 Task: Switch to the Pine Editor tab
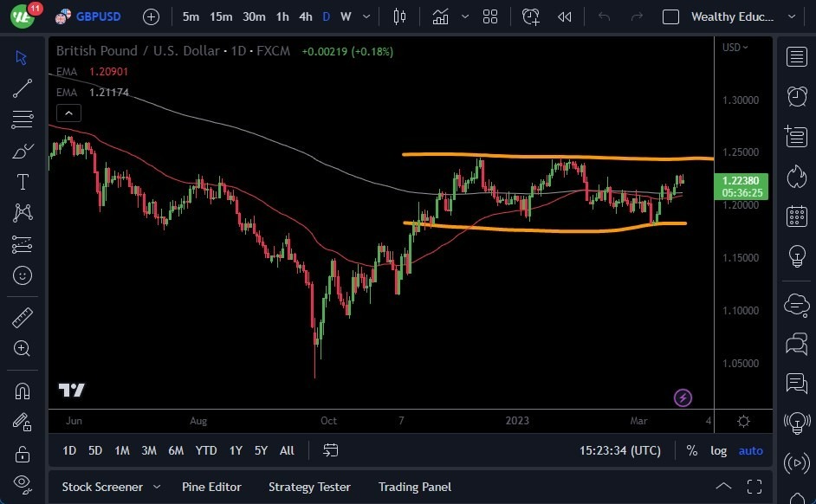point(211,487)
